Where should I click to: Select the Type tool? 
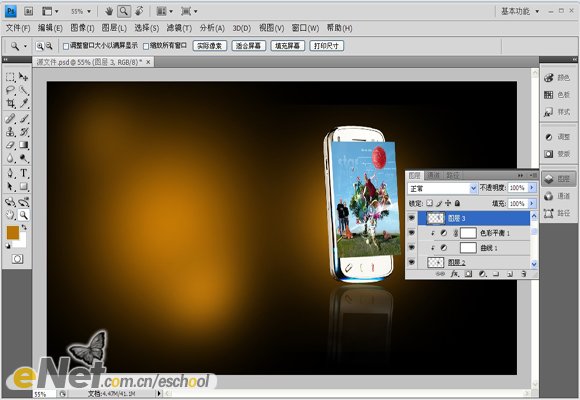coord(24,173)
